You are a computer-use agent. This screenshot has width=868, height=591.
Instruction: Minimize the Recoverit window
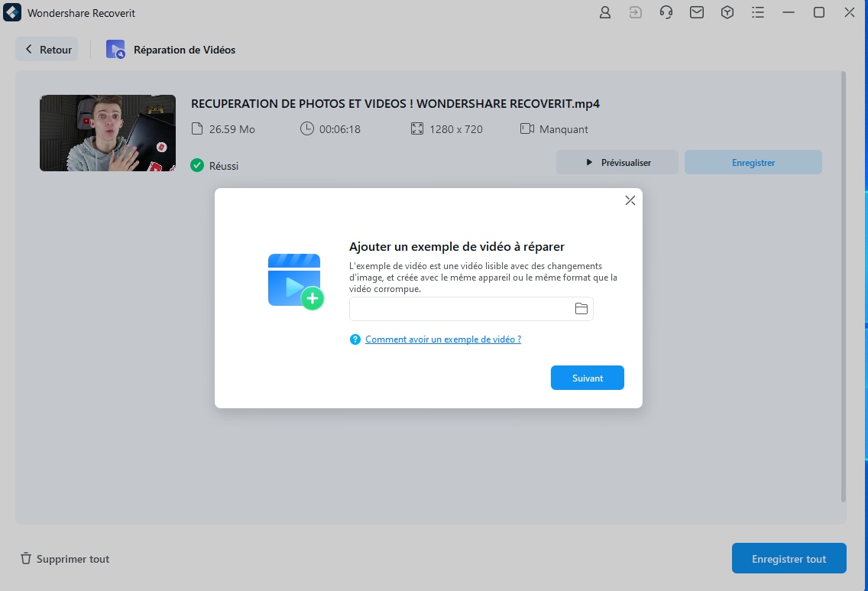click(789, 12)
